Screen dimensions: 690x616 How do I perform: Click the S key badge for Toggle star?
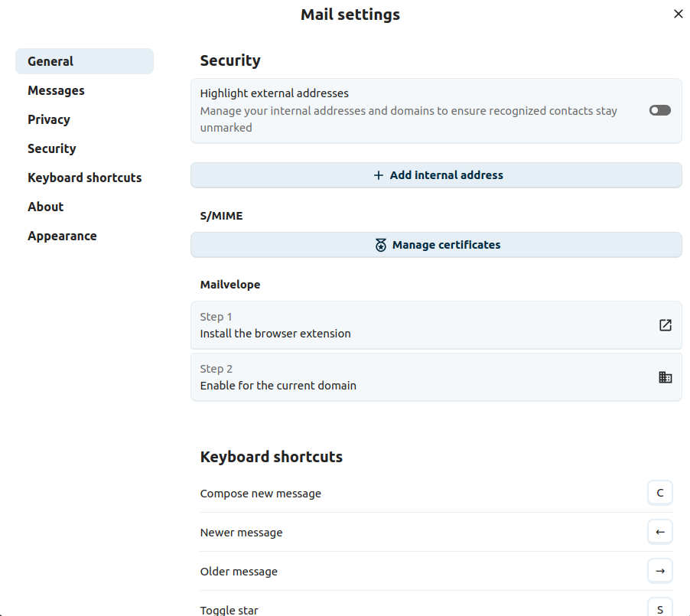click(659, 608)
